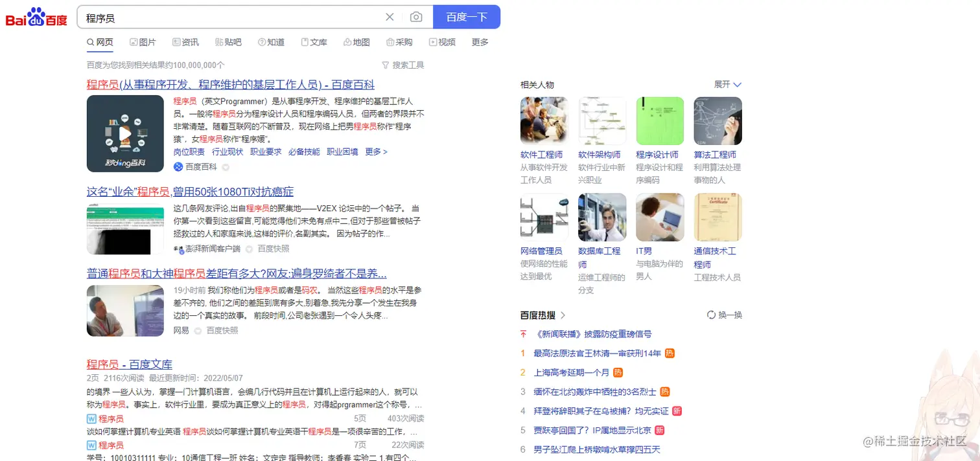Open the 百度热搜 heading link
The height and width of the screenshot is (461, 980).
point(543,315)
